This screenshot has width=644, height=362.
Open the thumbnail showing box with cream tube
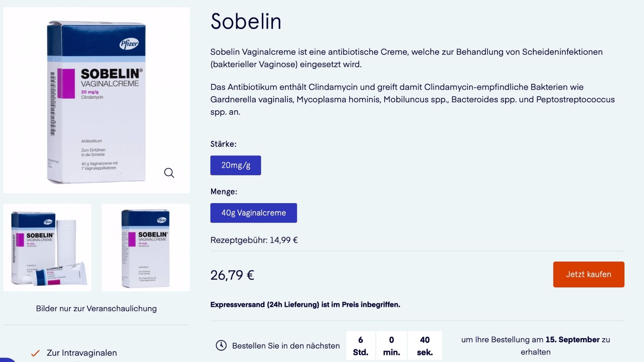(47, 247)
